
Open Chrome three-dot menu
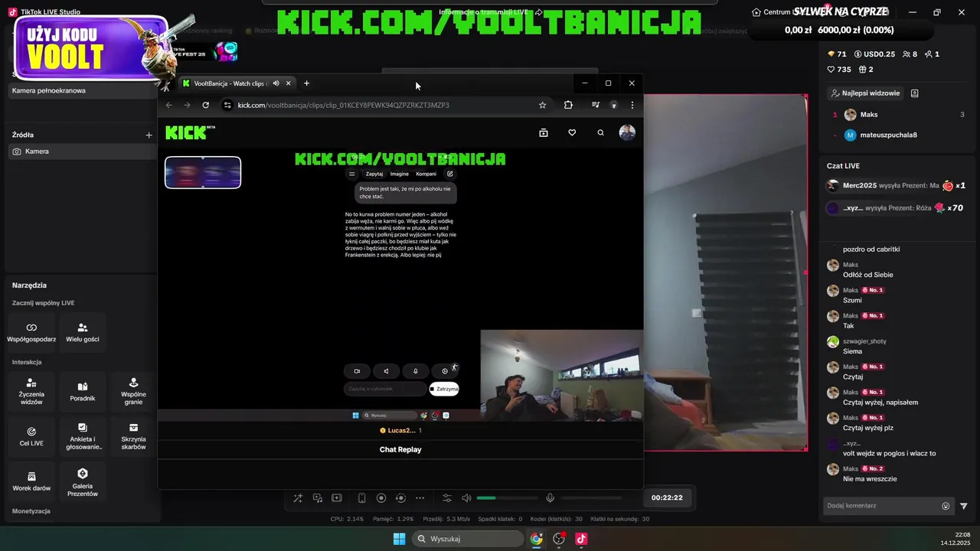point(632,105)
